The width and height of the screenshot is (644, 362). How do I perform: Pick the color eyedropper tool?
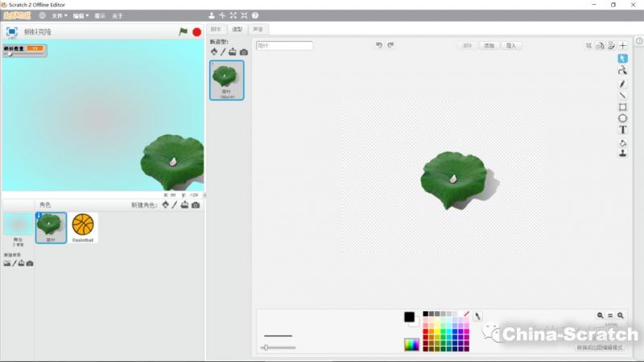477,316
